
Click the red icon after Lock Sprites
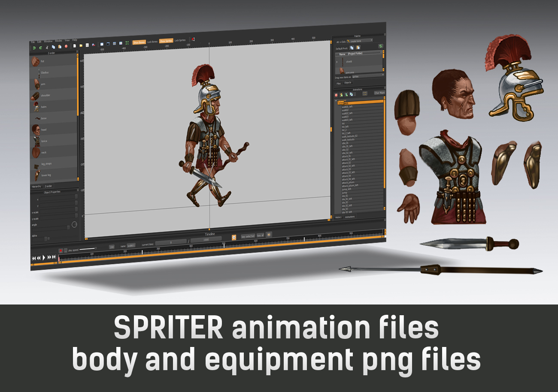pos(193,39)
